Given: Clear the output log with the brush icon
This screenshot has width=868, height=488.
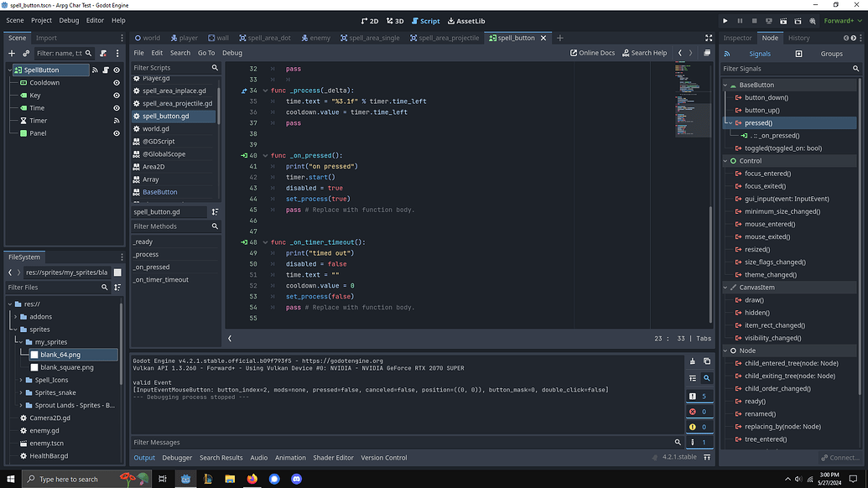Looking at the screenshot, I should click(x=693, y=360).
